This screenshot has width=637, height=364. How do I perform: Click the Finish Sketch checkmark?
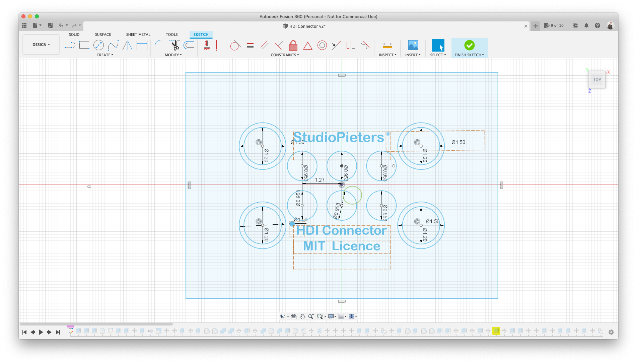469,45
